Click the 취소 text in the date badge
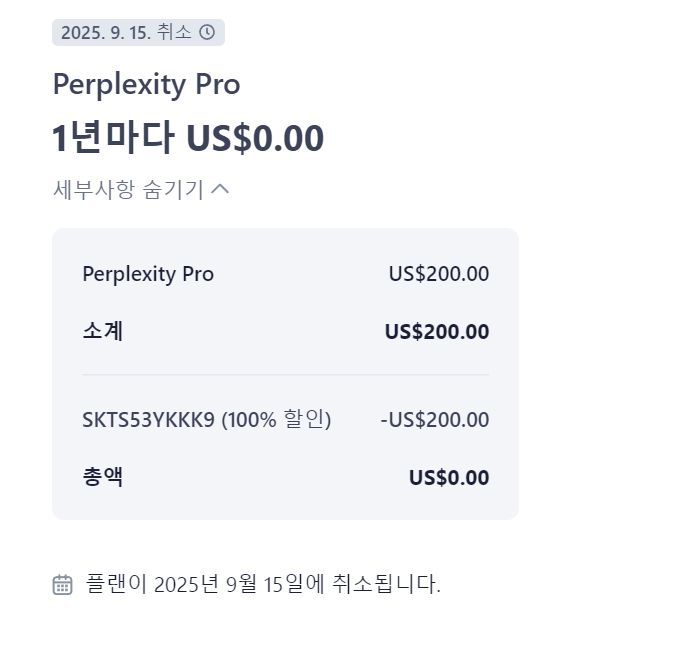The width and height of the screenshot is (695, 653). coord(174,32)
